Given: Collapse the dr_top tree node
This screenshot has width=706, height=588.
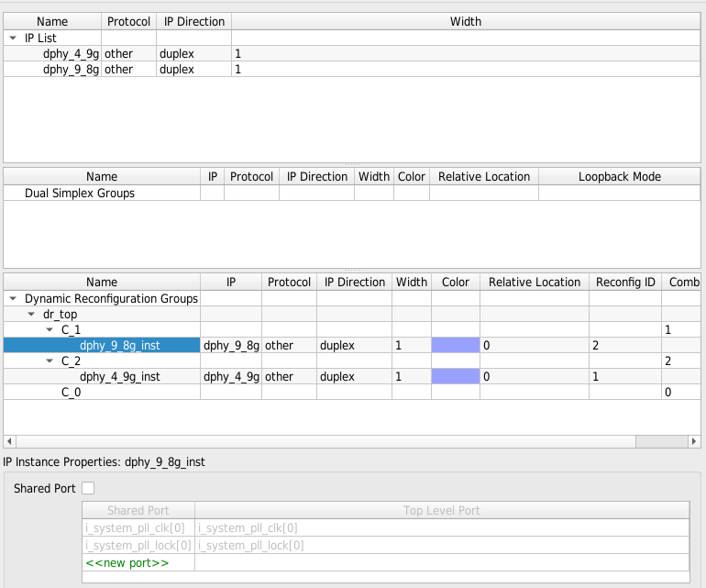Looking at the screenshot, I should tap(31, 315).
